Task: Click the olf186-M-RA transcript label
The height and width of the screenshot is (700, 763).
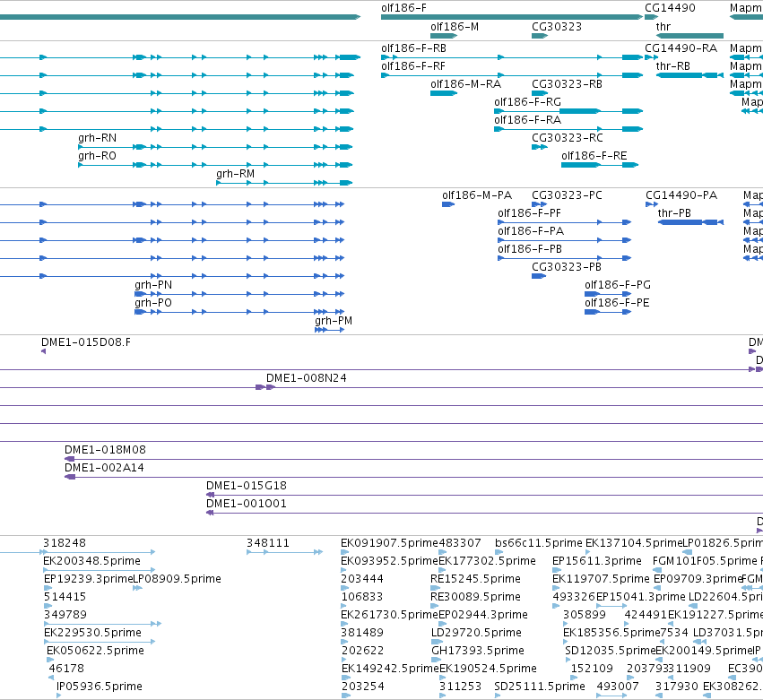Action: 465,84
